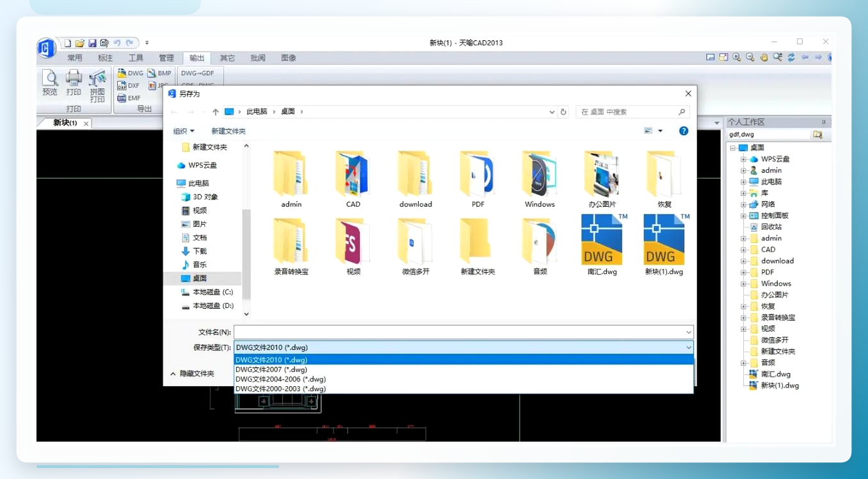This screenshot has width=868, height=479.
Task: Click the zoom out magnifier icon
Action: [x=750, y=57]
